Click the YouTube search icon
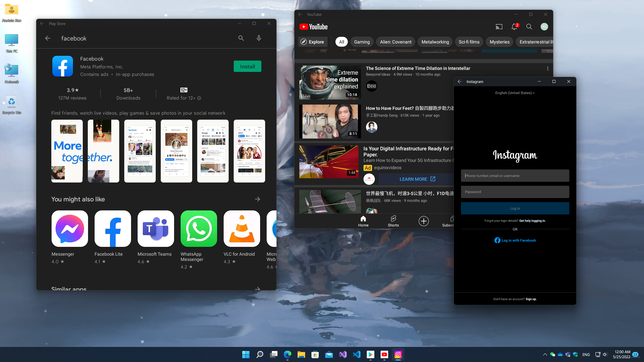Viewport: 644px width, 362px height. coord(529,27)
